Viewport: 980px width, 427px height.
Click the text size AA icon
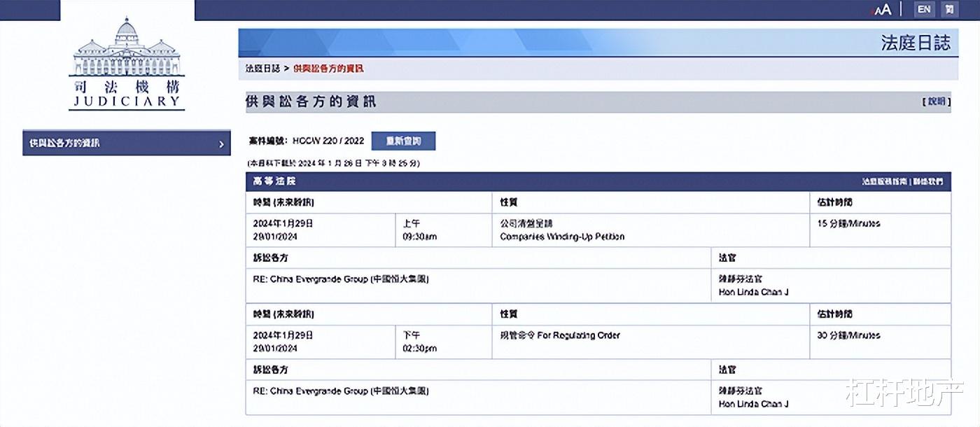[881, 9]
